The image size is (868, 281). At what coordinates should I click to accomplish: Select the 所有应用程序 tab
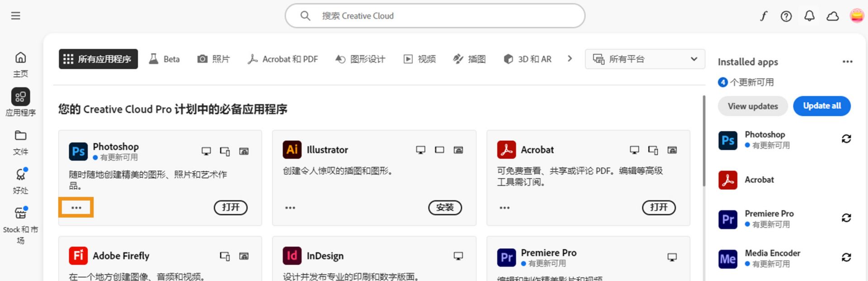coord(98,59)
